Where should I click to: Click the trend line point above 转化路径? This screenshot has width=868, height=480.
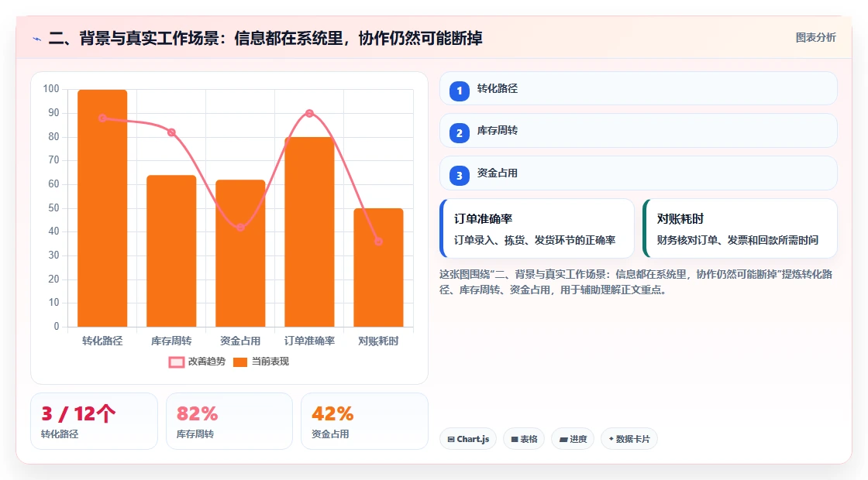[102, 118]
